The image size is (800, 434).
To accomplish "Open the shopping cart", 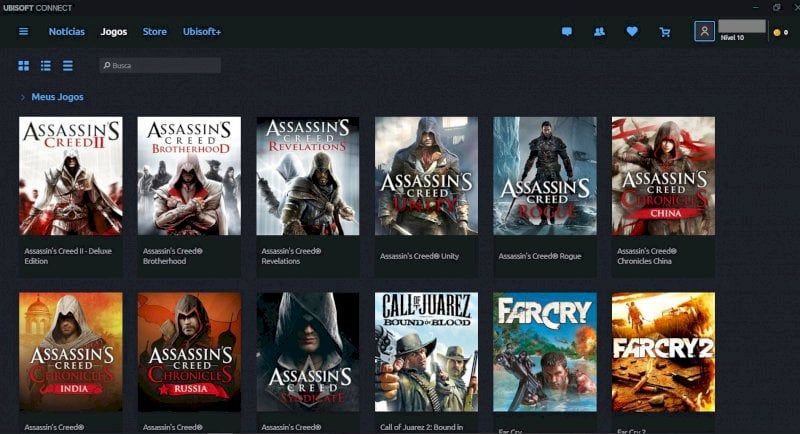I will pyautogui.click(x=665, y=32).
